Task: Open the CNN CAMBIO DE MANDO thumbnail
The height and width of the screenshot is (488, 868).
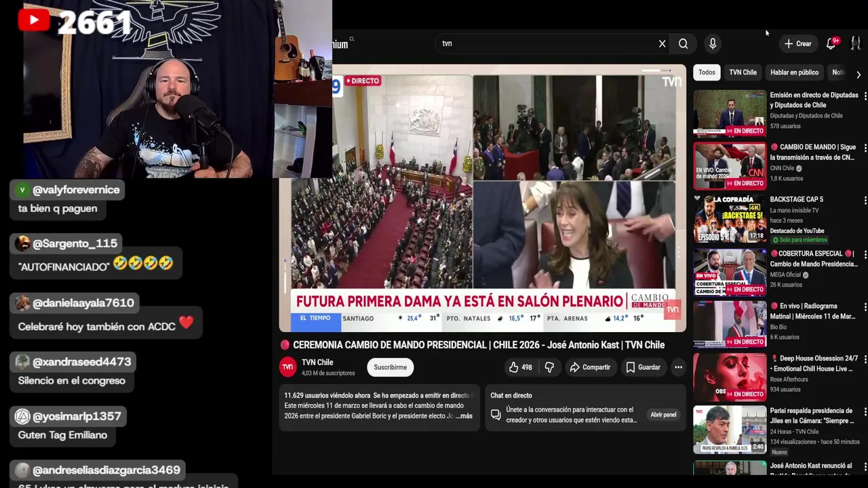Action: pos(730,166)
